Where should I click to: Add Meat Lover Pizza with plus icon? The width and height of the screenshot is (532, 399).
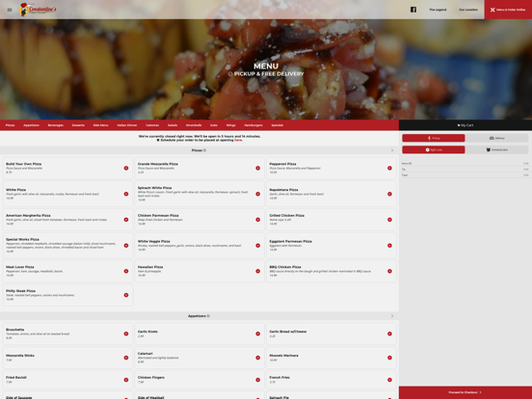pos(126,271)
